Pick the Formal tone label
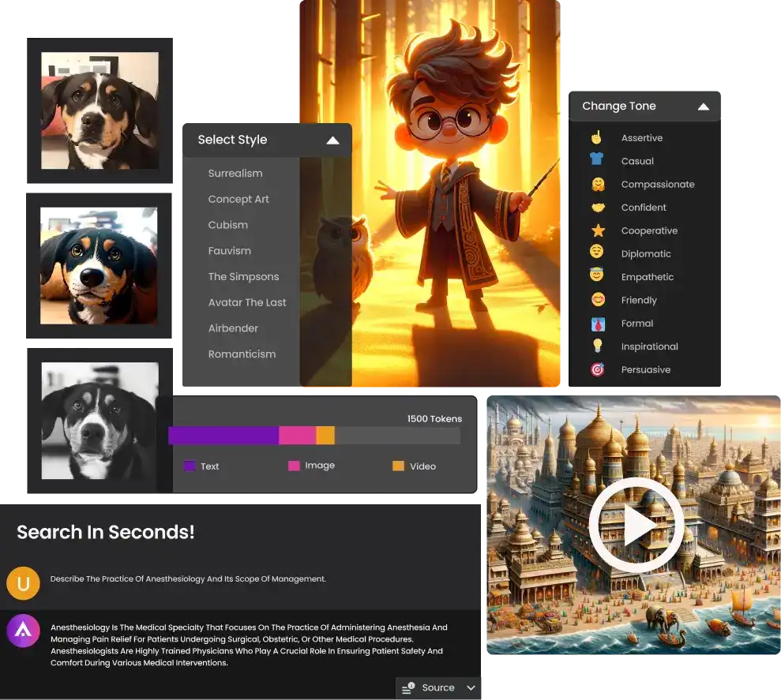 (x=636, y=324)
